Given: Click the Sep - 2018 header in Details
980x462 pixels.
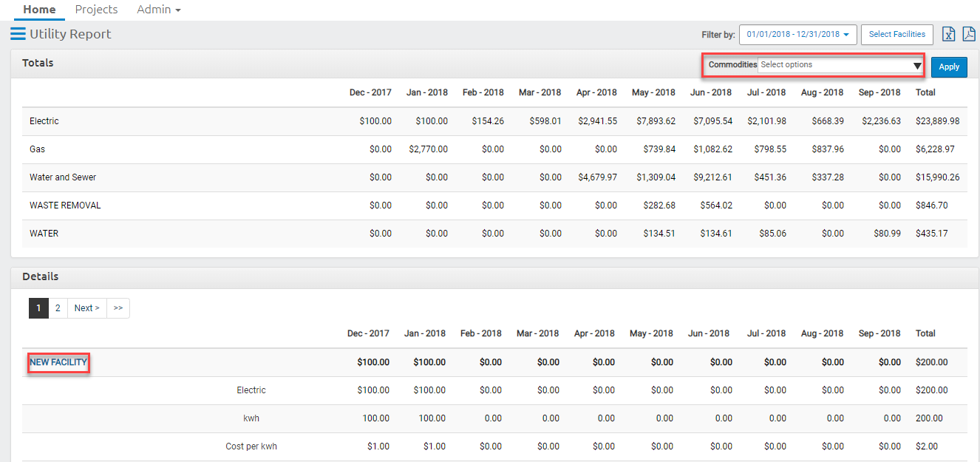Looking at the screenshot, I should coord(879,333).
